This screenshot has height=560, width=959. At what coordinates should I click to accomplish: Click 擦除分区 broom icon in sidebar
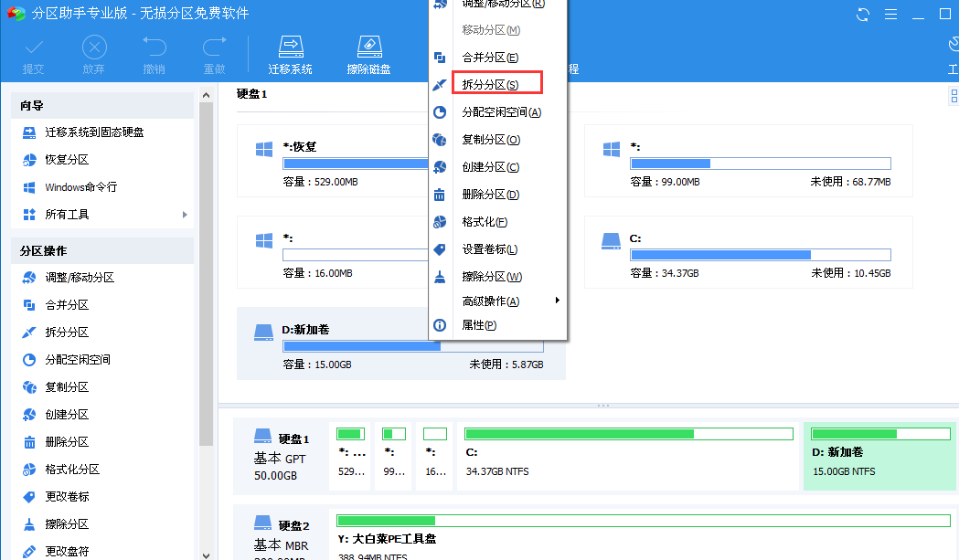click(x=29, y=524)
